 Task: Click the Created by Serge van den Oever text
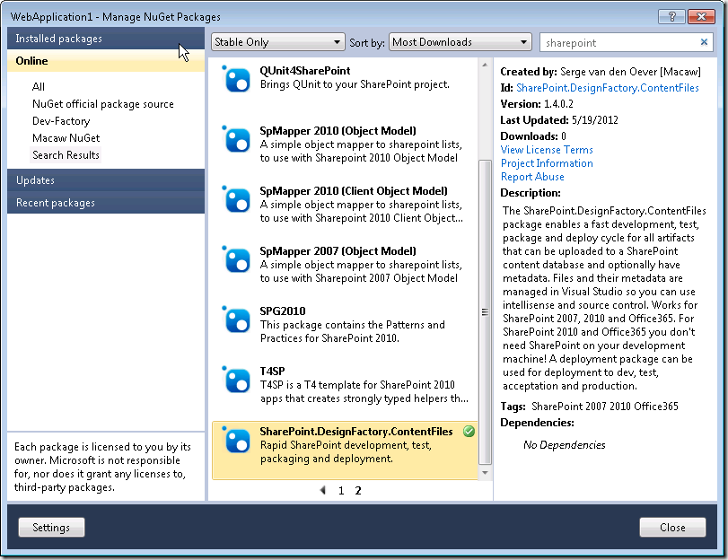[601, 72]
